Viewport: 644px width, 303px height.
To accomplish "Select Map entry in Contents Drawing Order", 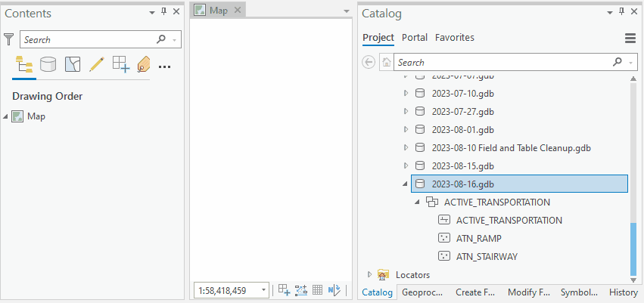I will pos(36,116).
